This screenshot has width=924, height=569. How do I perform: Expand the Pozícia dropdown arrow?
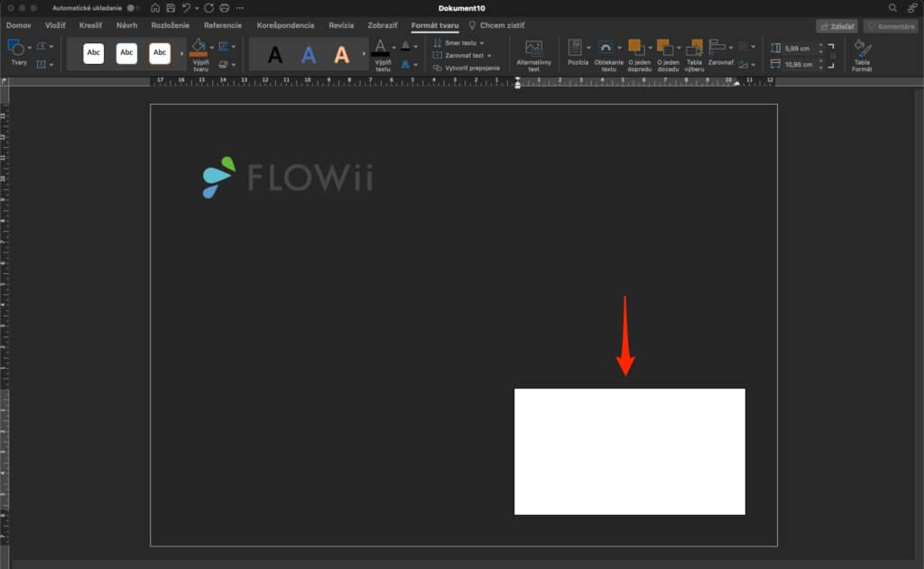pyautogui.click(x=588, y=48)
